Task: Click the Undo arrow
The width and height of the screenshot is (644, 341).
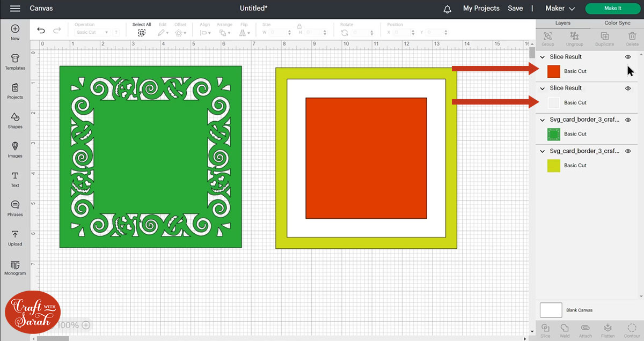Action: point(41,31)
